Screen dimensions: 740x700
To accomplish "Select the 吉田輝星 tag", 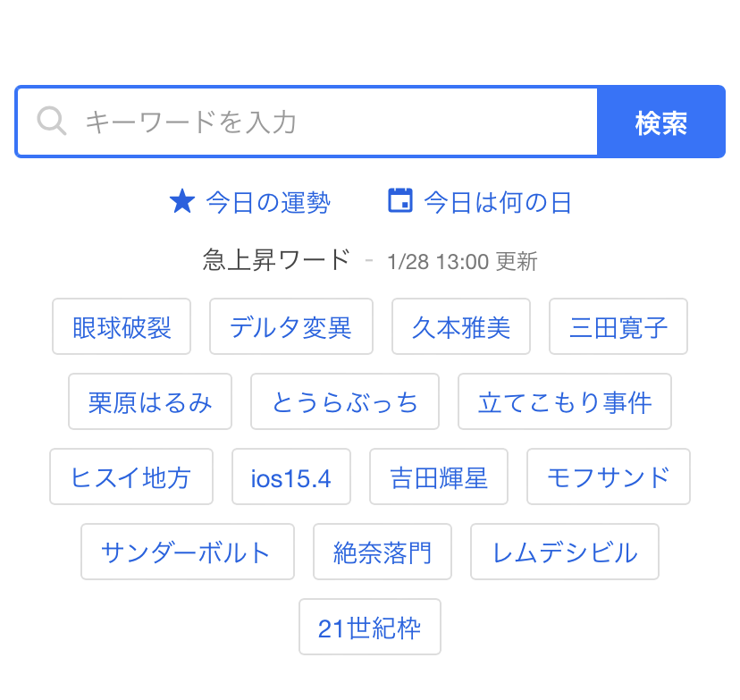I will click(x=439, y=477).
